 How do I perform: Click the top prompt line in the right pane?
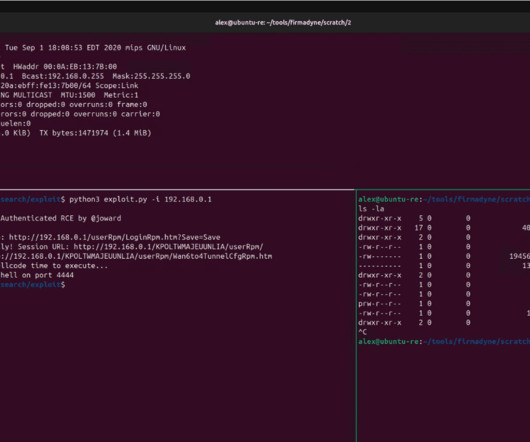point(444,199)
